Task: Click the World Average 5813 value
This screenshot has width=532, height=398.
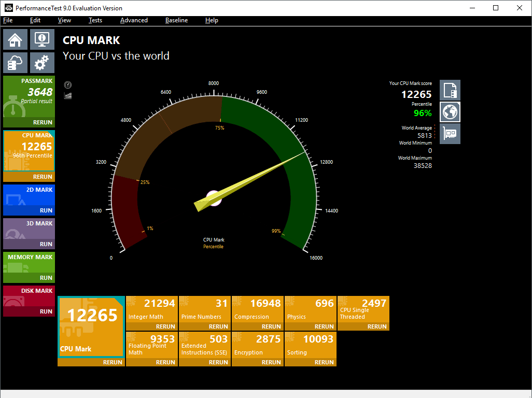Action: 425,136
